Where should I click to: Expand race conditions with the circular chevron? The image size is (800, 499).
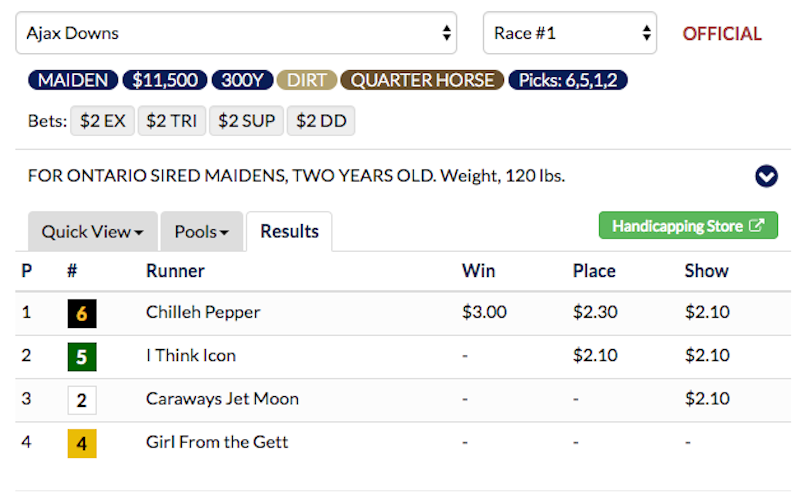pyautogui.click(x=766, y=176)
